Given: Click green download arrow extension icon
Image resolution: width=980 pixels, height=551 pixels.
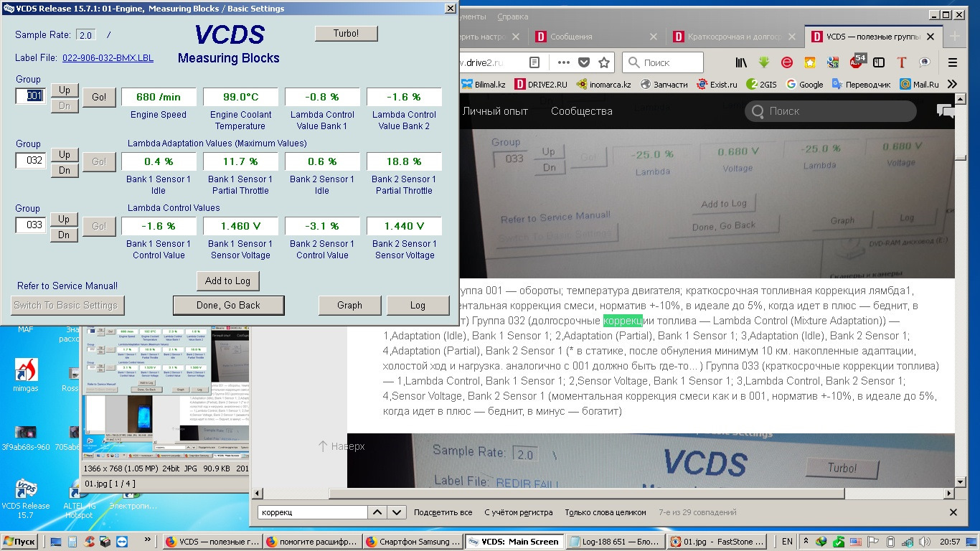Looking at the screenshot, I should (764, 62).
